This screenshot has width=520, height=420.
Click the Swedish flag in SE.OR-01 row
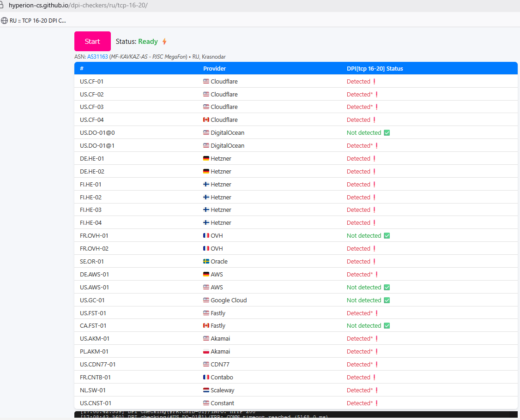pyautogui.click(x=206, y=261)
